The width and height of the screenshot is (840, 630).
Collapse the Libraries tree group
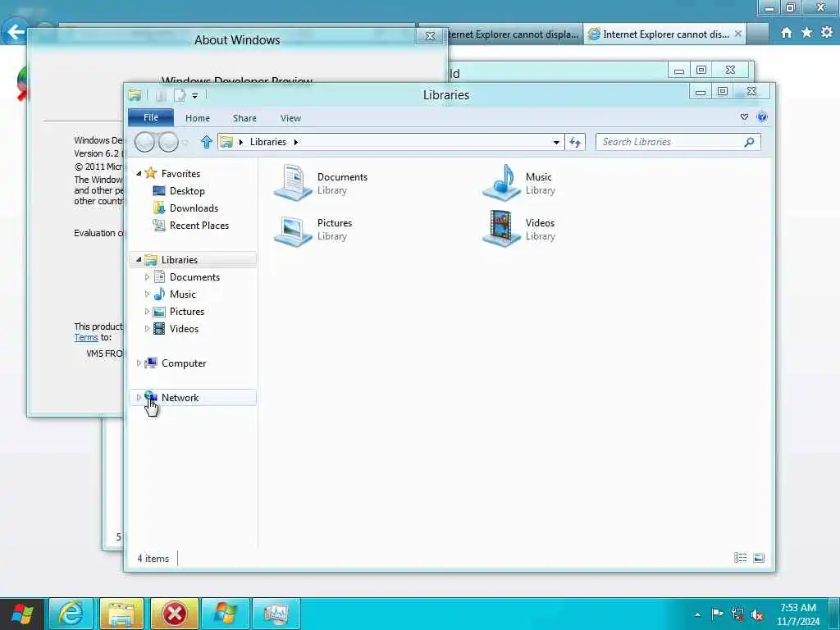point(139,260)
